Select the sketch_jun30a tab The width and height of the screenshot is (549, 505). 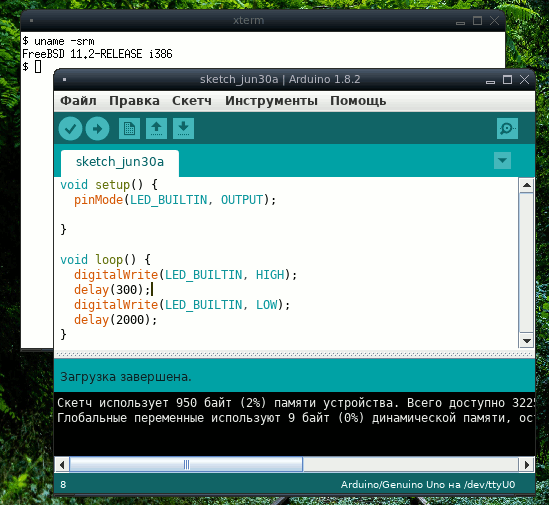click(x=120, y=162)
